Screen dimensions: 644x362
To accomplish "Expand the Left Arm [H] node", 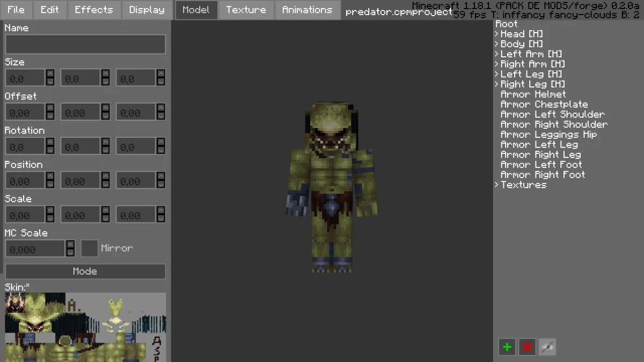I will pos(497,54).
